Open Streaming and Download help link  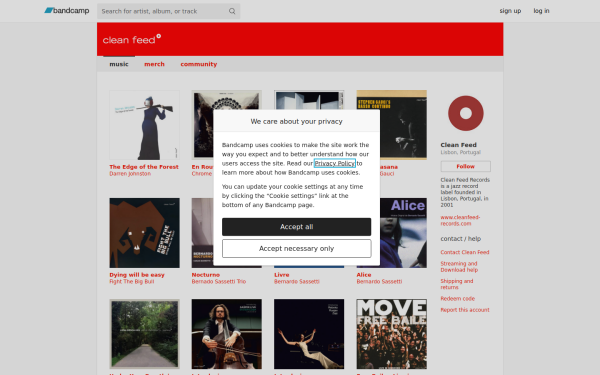[459, 267]
